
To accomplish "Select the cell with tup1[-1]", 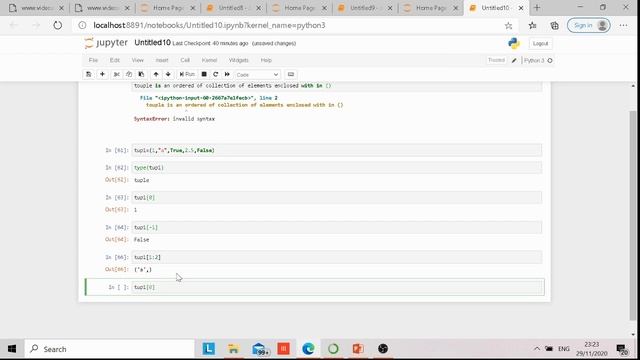I will pos(337,227).
